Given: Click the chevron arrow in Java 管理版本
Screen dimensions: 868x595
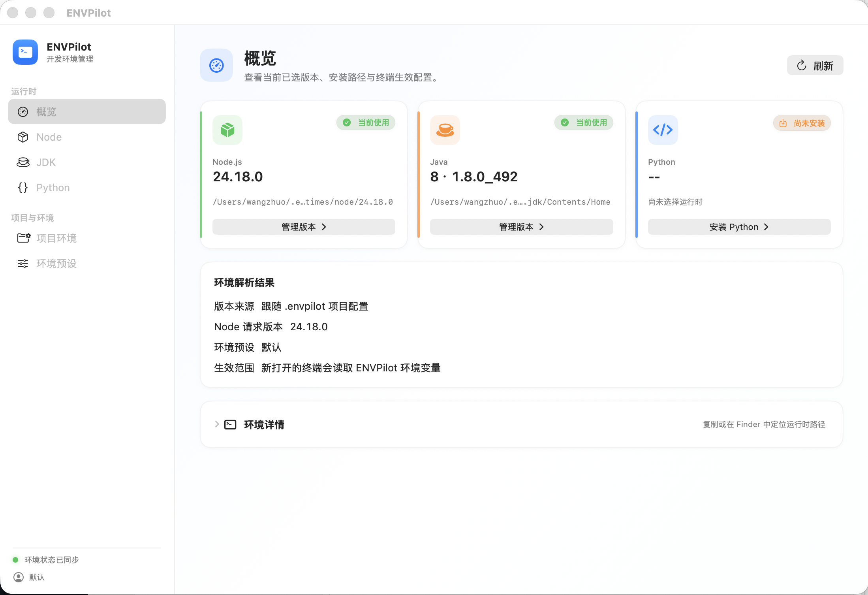Looking at the screenshot, I should point(541,227).
